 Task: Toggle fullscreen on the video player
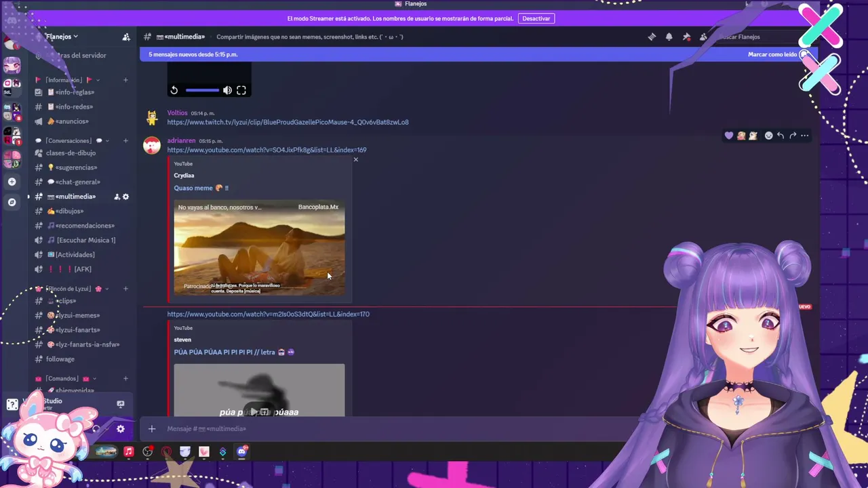click(241, 90)
